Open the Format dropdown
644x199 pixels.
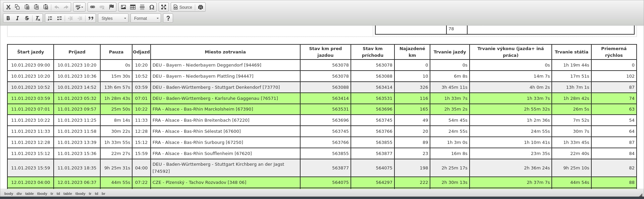pos(146,18)
